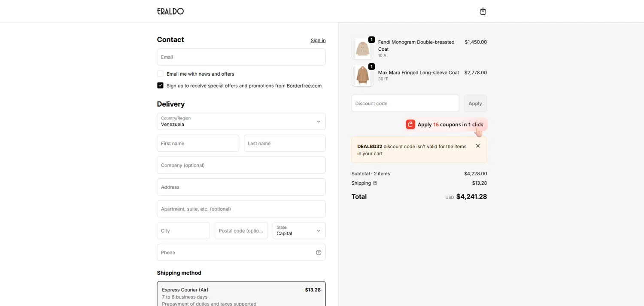Select Express Courier (Air) shipping method
This screenshot has height=306, width=644.
point(241,294)
